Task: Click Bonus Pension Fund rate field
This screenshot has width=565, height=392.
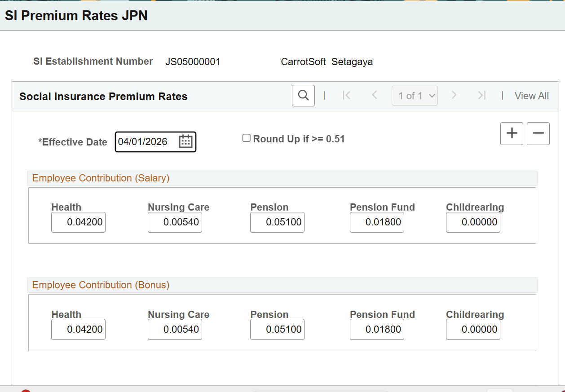Action: (377, 330)
